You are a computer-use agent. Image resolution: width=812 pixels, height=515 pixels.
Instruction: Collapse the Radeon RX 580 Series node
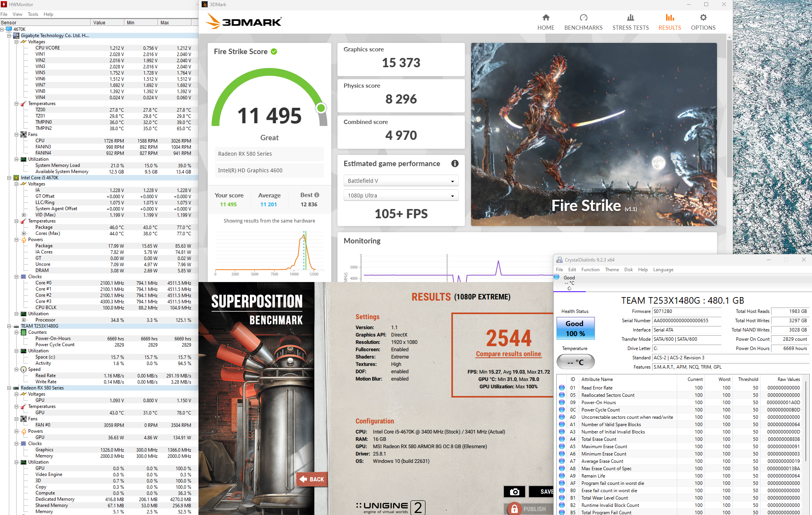9,388
